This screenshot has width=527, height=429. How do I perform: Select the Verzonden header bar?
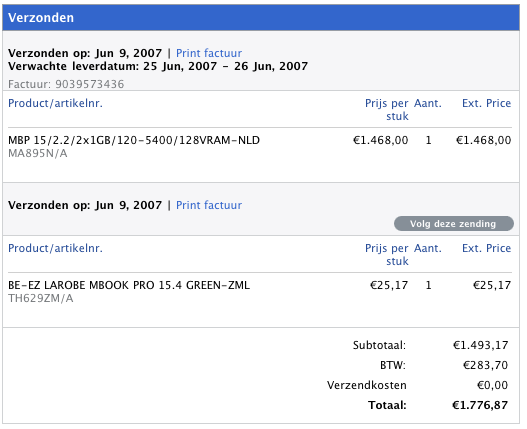[x=261, y=17]
